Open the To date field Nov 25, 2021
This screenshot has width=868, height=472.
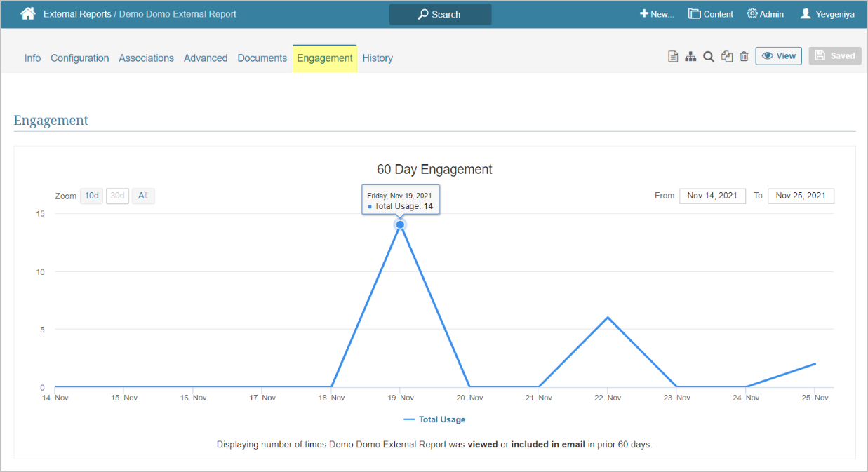(x=801, y=196)
